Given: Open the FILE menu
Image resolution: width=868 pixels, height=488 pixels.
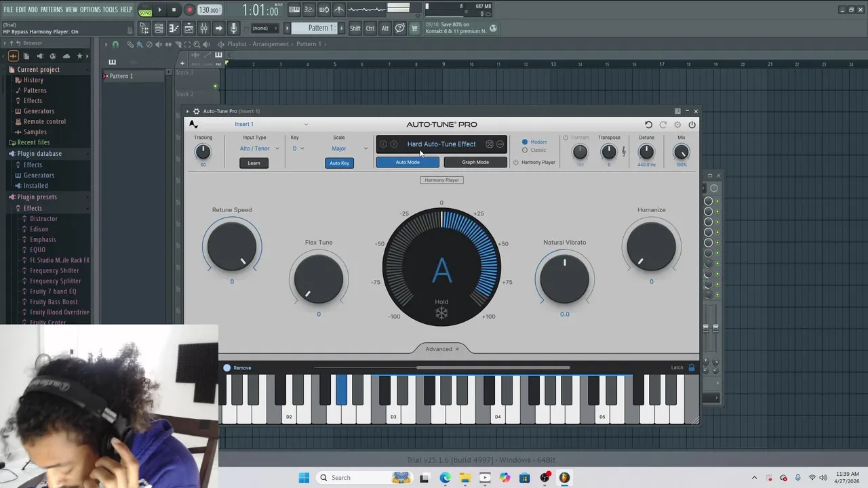Looking at the screenshot, I should 8,9.
